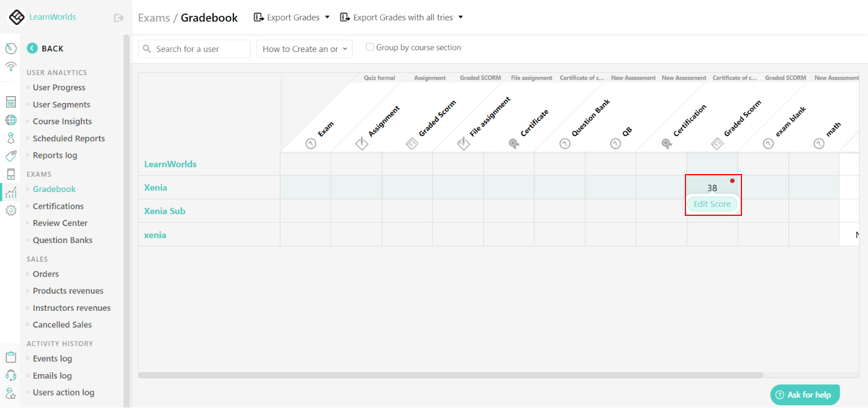Open the mobile device icon in the left rail
The width and height of the screenshot is (868, 408).
tap(10, 174)
